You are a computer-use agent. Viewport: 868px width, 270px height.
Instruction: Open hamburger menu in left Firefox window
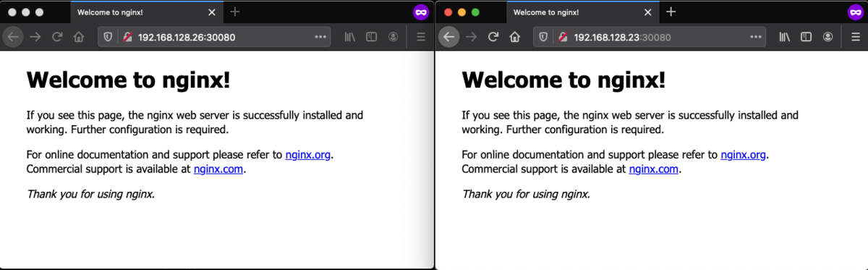coord(421,37)
